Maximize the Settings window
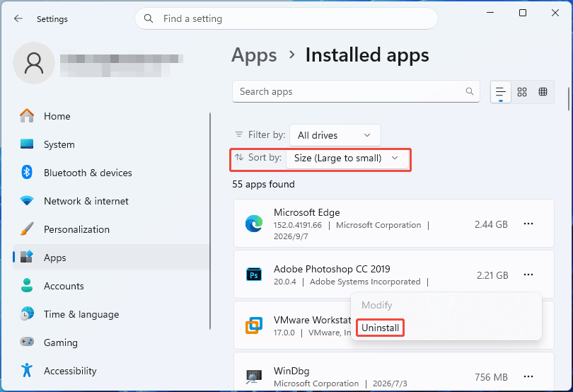 (x=523, y=13)
